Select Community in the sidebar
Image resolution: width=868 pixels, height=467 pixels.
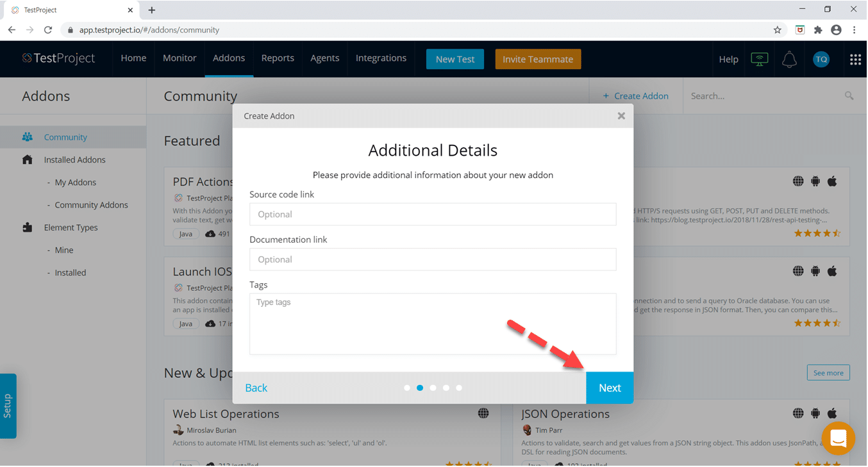65,137
